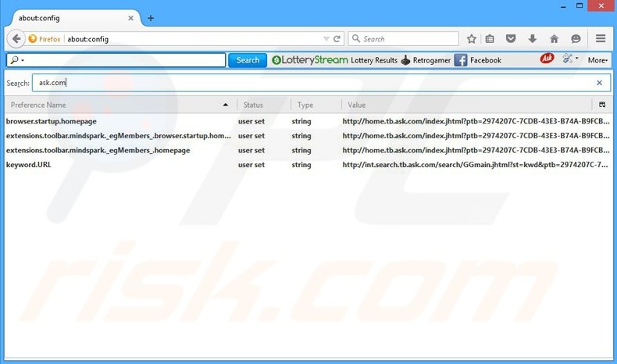
Task: Expand the More toolbar menu
Action: (597, 60)
